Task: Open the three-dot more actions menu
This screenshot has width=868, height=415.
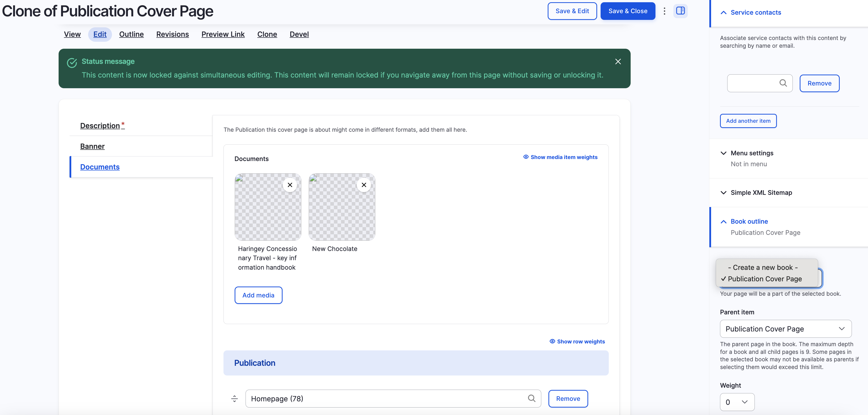Action: (x=664, y=11)
